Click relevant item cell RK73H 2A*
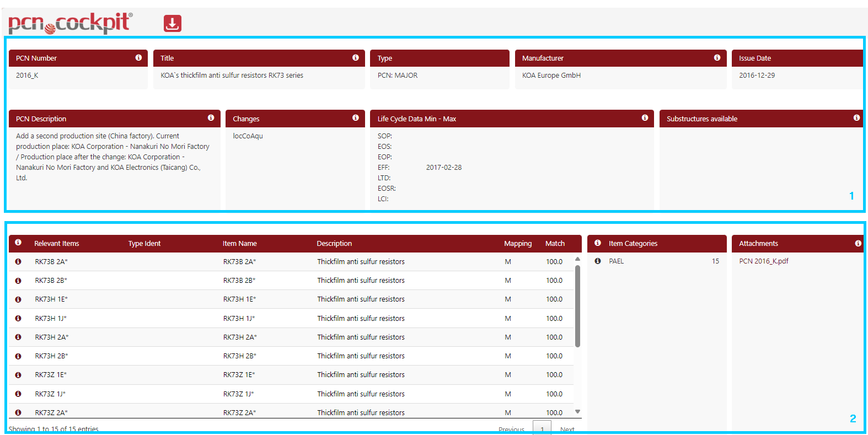 coord(52,337)
